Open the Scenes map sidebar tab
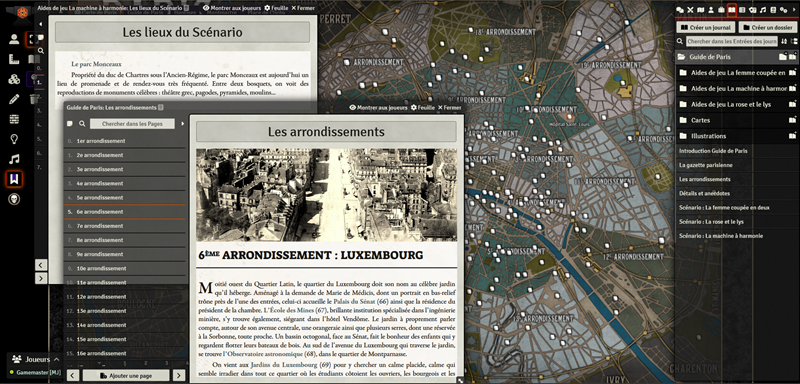The height and width of the screenshot is (384, 800). pos(701,10)
